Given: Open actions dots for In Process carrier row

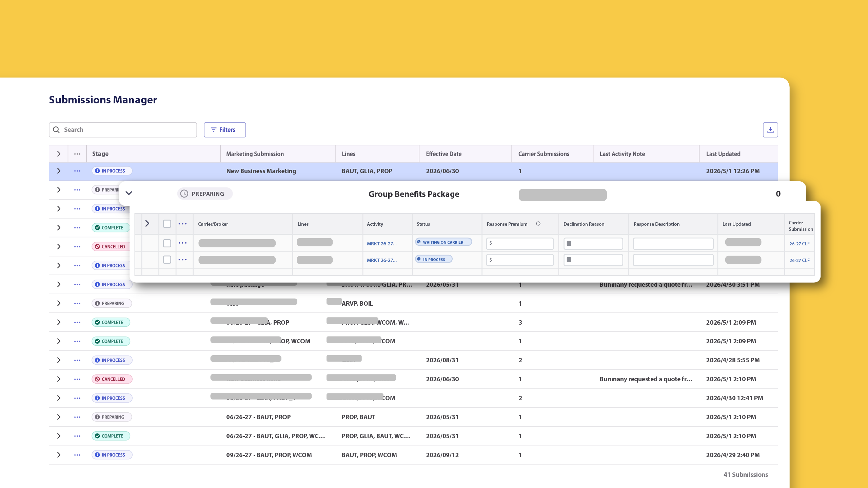Looking at the screenshot, I should (x=183, y=260).
